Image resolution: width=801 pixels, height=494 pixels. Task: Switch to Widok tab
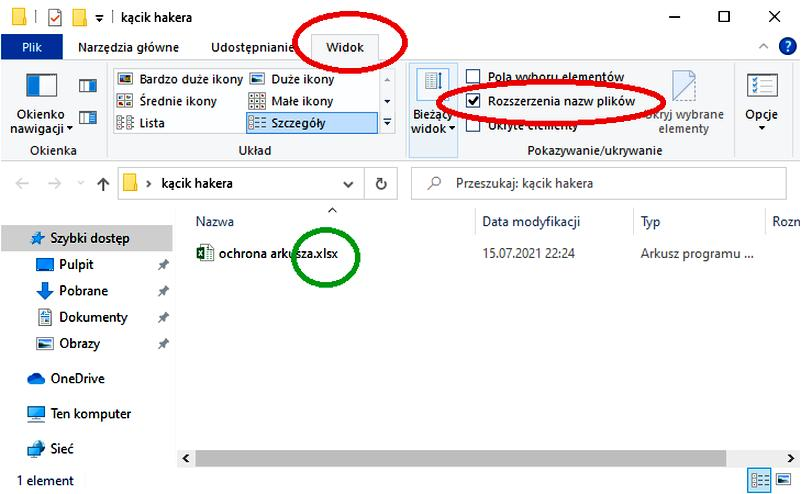click(345, 47)
